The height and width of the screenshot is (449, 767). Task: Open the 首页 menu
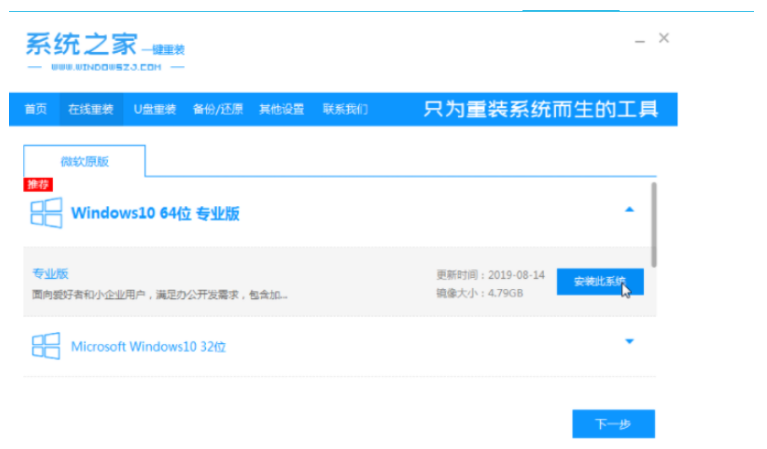pos(35,109)
